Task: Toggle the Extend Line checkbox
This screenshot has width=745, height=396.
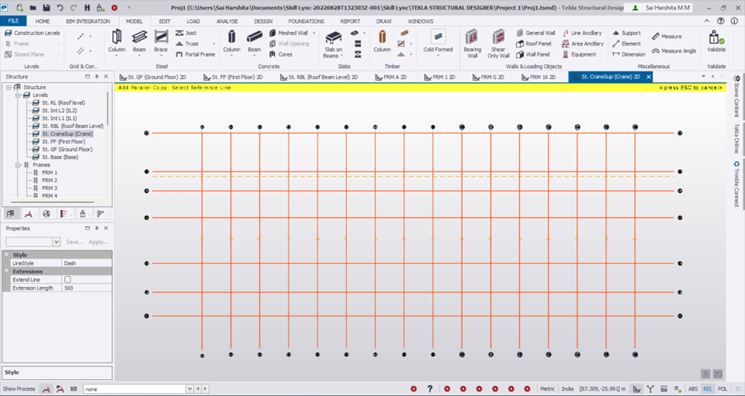Action: click(67, 280)
